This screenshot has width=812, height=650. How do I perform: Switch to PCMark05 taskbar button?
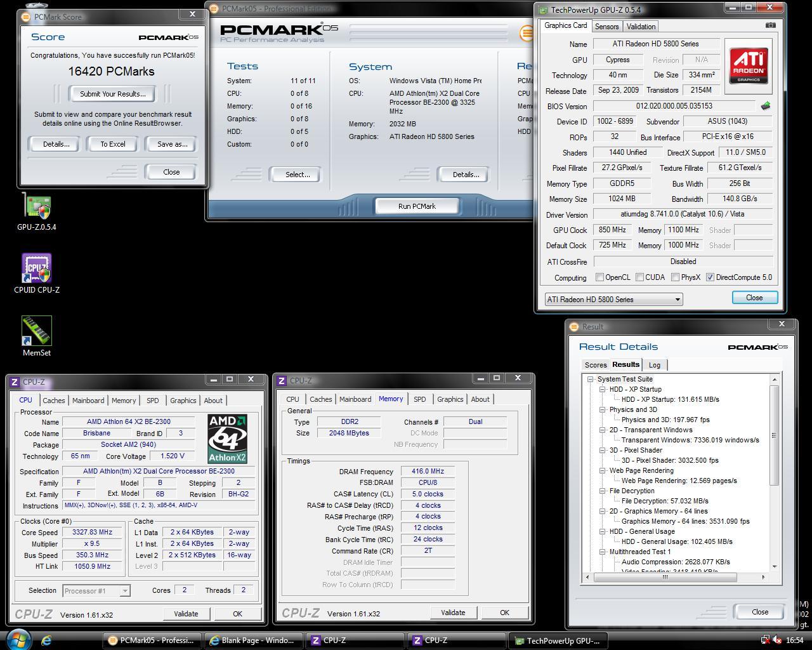[152, 640]
